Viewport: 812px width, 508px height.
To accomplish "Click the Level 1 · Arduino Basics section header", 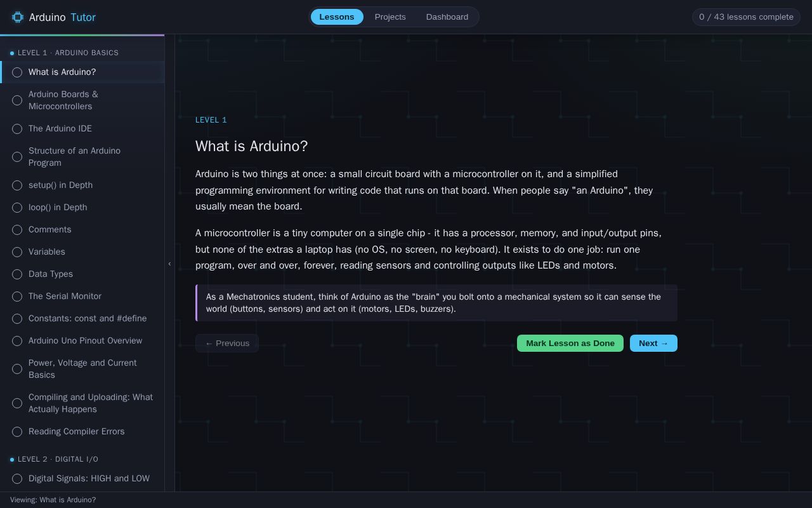I will click(x=68, y=53).
